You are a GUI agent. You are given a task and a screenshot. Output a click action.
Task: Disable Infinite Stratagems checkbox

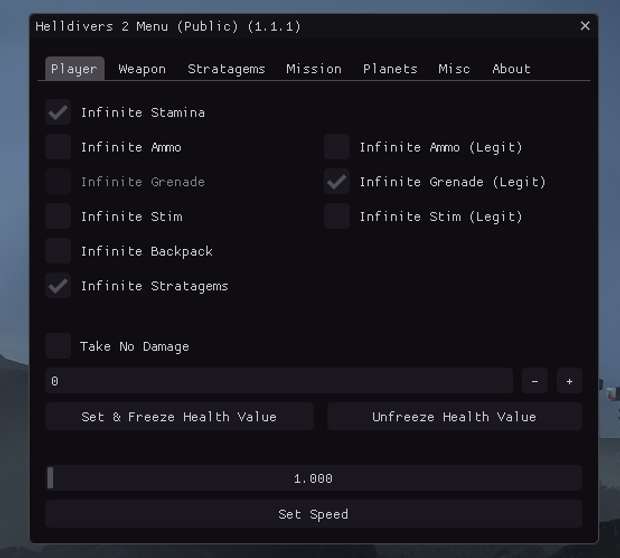(x=58, y=286)
